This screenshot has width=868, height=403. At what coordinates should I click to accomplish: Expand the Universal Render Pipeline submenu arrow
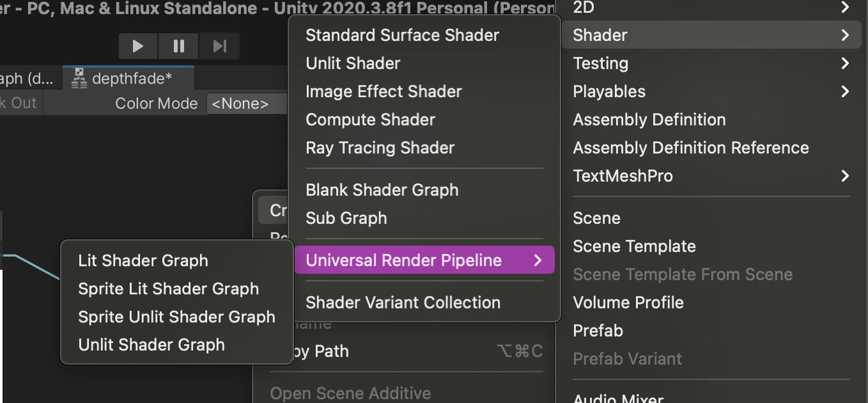coord(538,260)
